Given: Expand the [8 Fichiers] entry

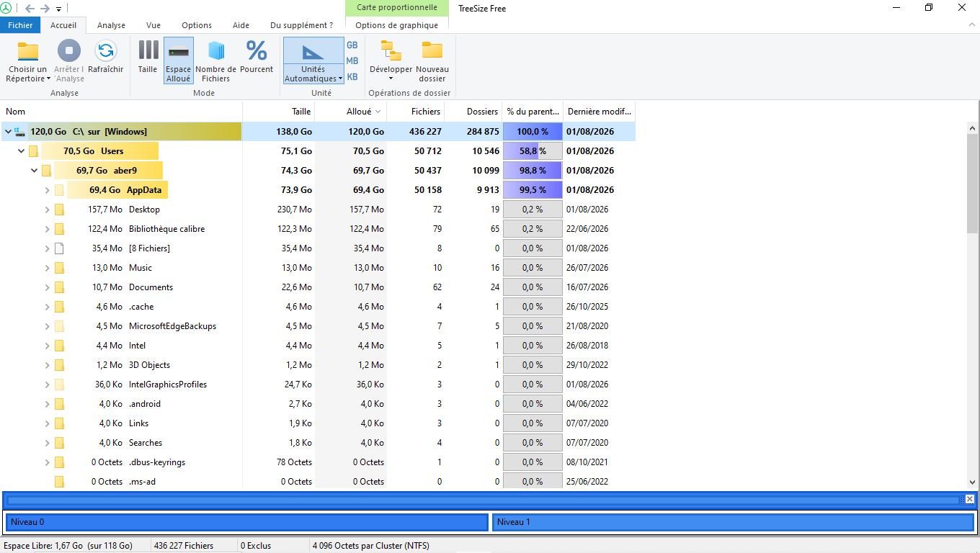Looking at the screenshot, I should point(47,248).
